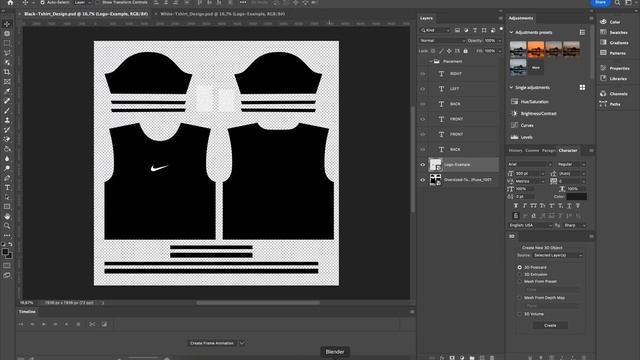Screen dimensions: 640x360
Task: Select Mesh From Depth Map option
Action: tap(520, 298)
